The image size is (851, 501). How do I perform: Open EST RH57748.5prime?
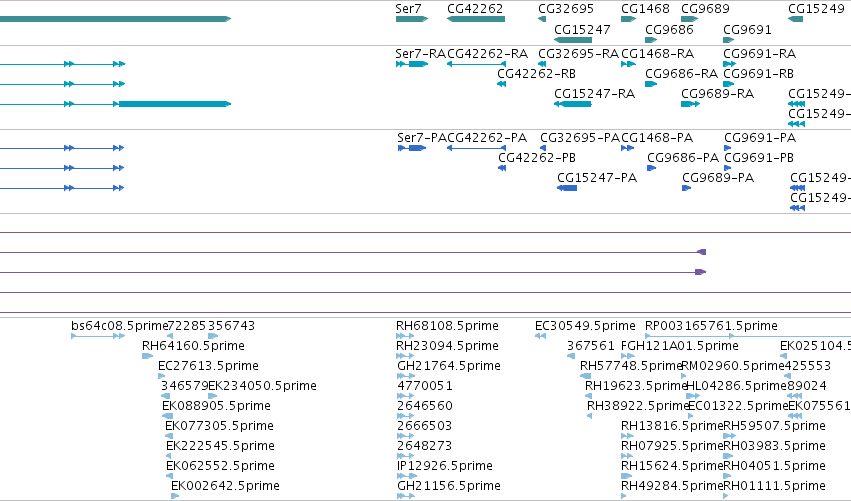[x=631, y=366]
